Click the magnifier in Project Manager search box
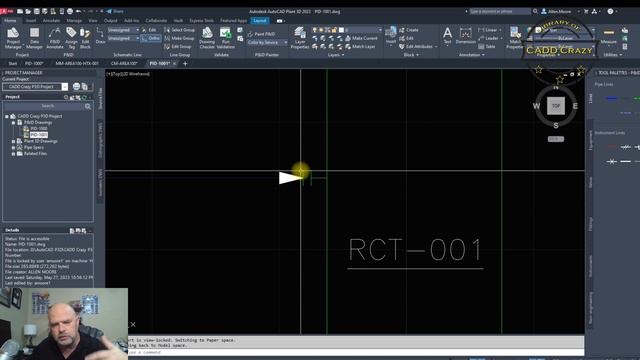Screen dimensions: 640x360 (x=88, y=106)
